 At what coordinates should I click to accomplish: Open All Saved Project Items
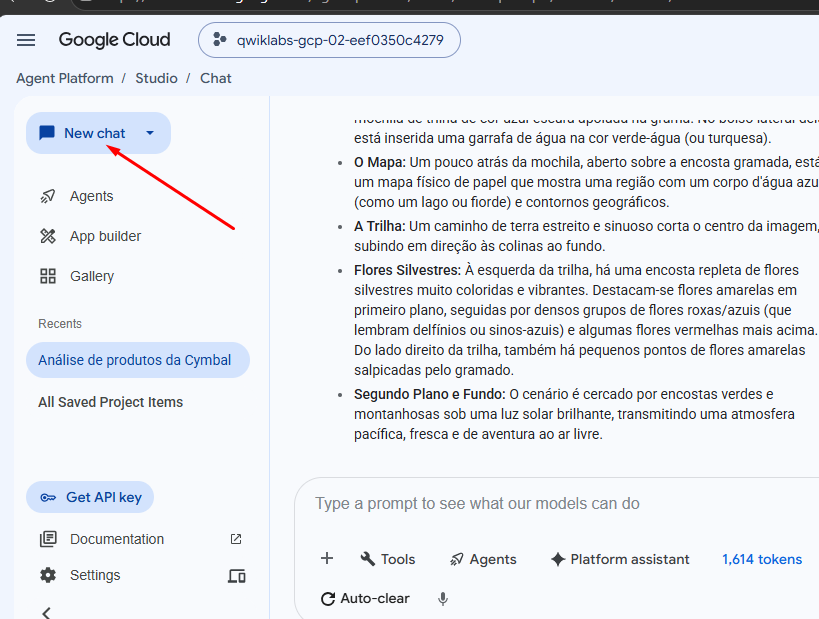tap(110, 402)
